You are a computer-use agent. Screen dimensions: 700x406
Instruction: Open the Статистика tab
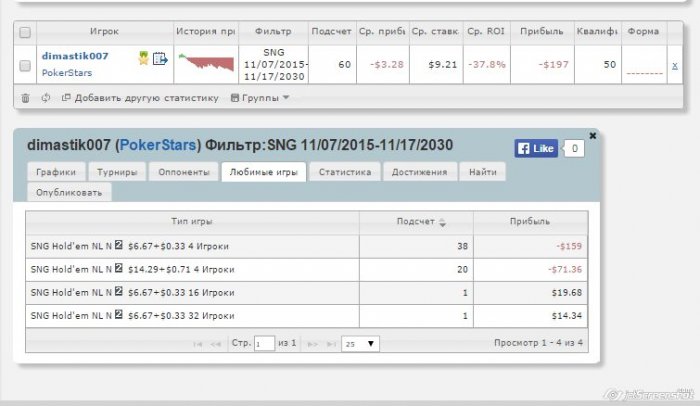345,172
